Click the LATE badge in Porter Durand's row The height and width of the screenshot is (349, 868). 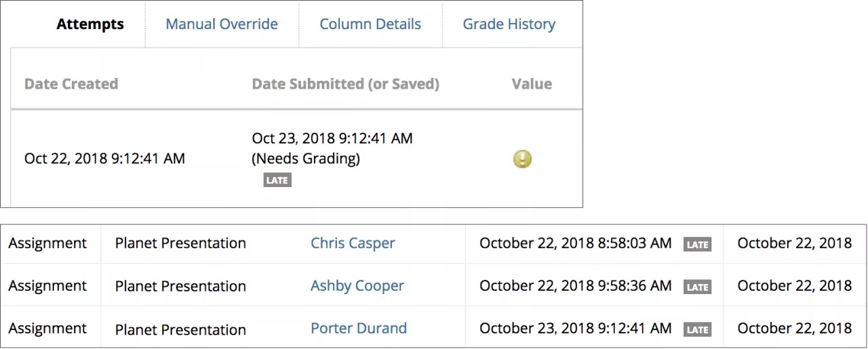point(697,330)
